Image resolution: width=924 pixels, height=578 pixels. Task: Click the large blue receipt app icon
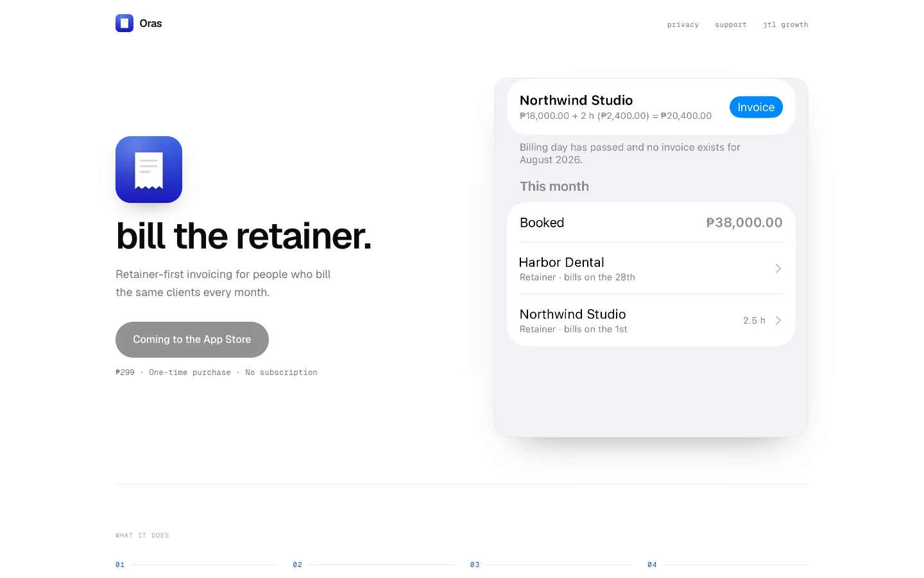point(149,170)
